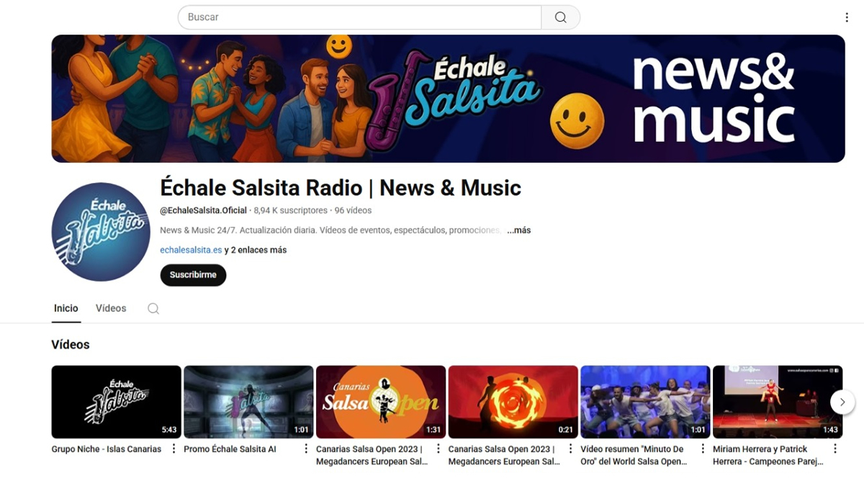
Task: Open the Miriam Herrera y Patrick Herrera title
Action: 768,455
